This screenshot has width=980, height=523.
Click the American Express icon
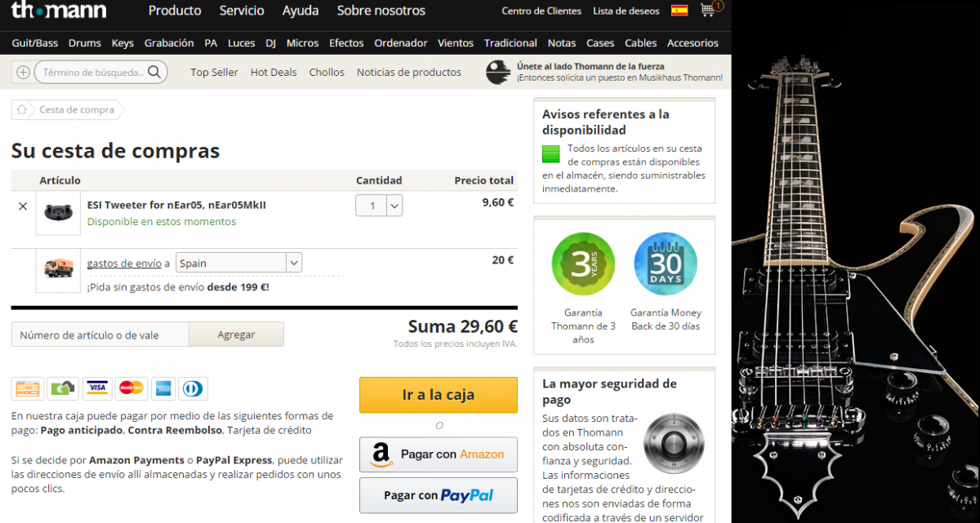(x=162, y=388)
